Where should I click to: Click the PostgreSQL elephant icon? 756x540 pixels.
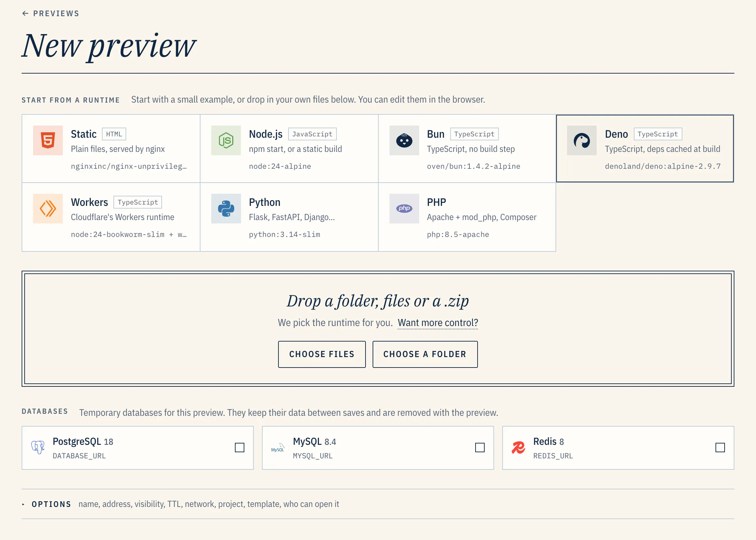coord(38,448)
